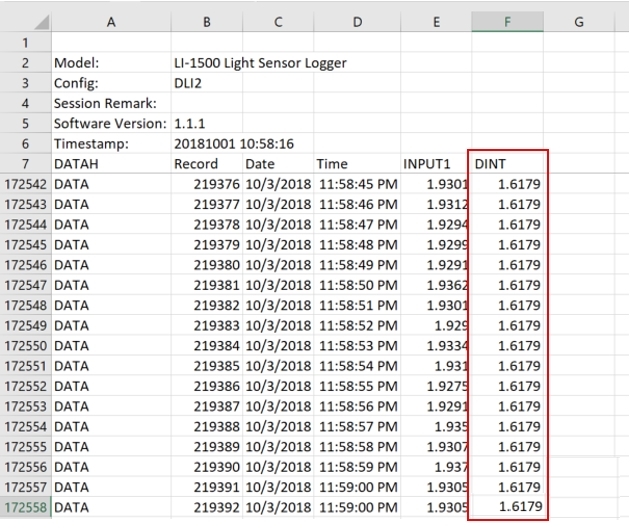Click the timestamp value 20181001 10:58:16
The image size is (630, 530).
(234, 144)
